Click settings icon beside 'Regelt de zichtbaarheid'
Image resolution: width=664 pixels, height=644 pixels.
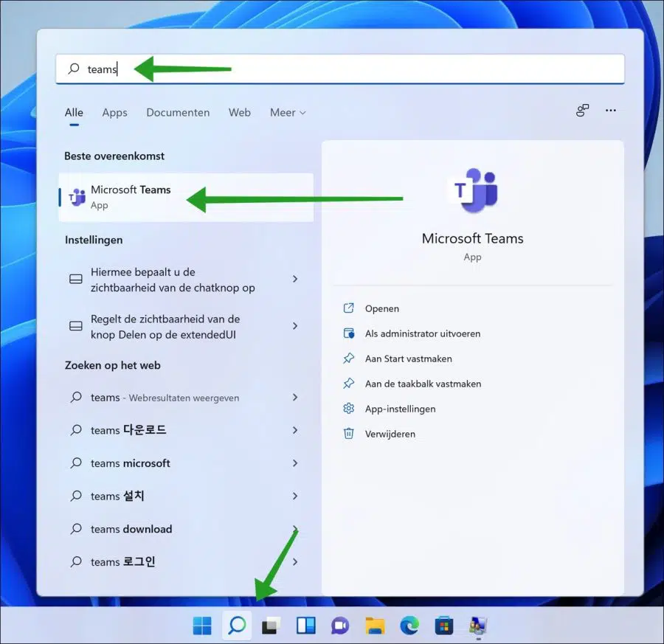coord(76,326)
